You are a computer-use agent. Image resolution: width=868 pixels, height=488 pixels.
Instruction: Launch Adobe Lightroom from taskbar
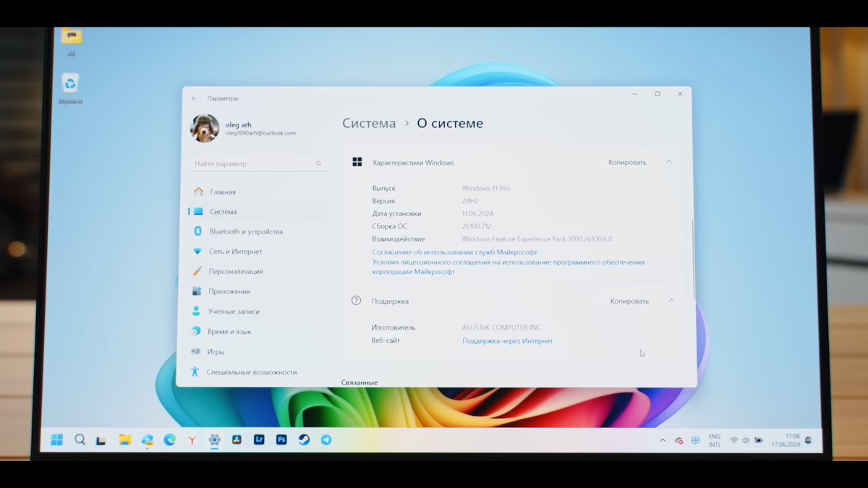[259, 440]
